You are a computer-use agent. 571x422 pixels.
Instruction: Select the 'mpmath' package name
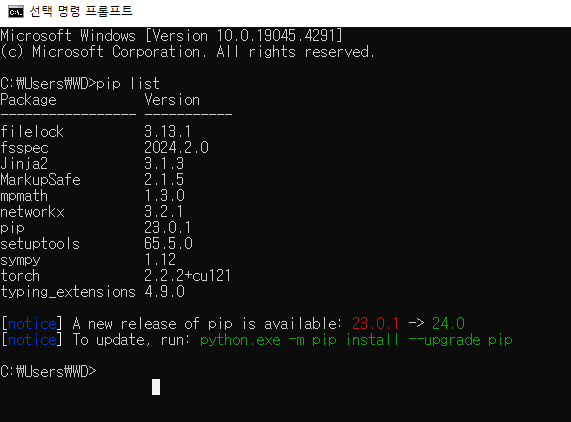[x=24, y=196]
